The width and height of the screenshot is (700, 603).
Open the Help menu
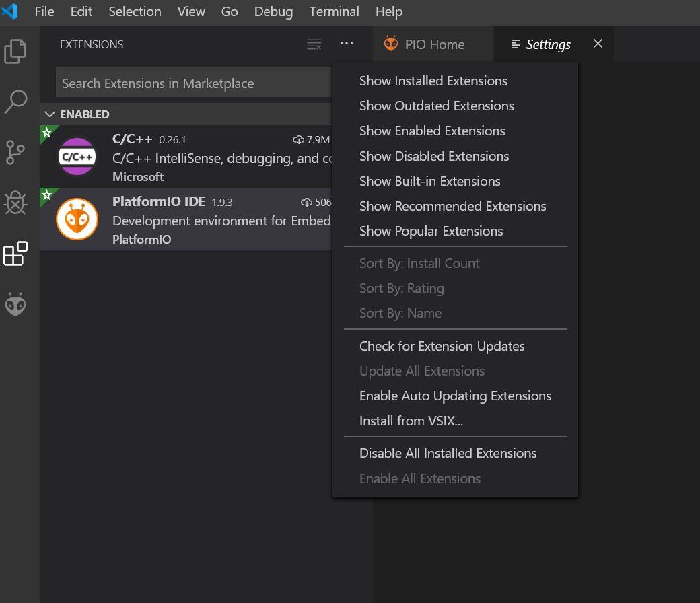click(x=389, y=11)
